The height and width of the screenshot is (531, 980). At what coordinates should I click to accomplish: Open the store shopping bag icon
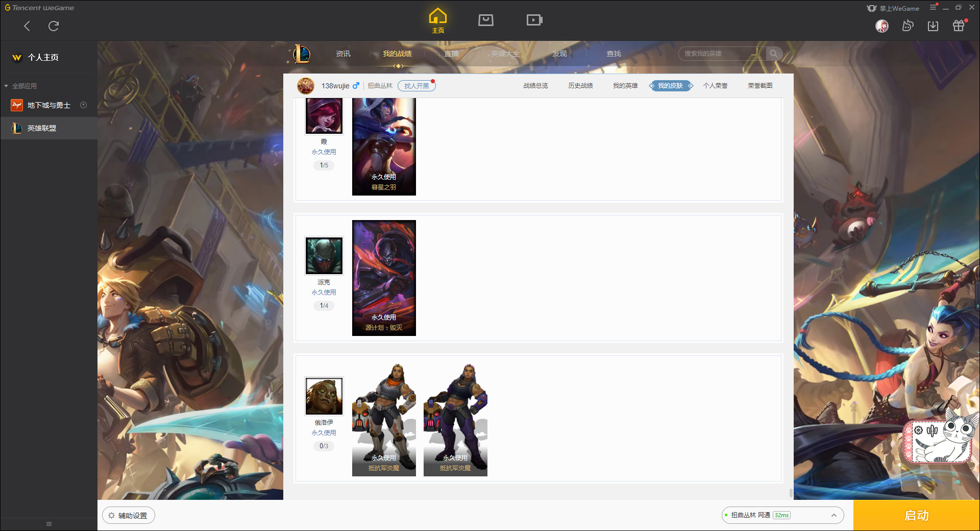point(486,20)
